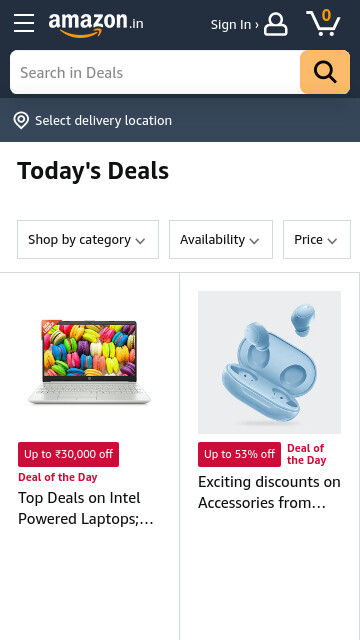Open the hamburger navigation menu
This screenshot has width=360, height=640.
tap(24, 23)
